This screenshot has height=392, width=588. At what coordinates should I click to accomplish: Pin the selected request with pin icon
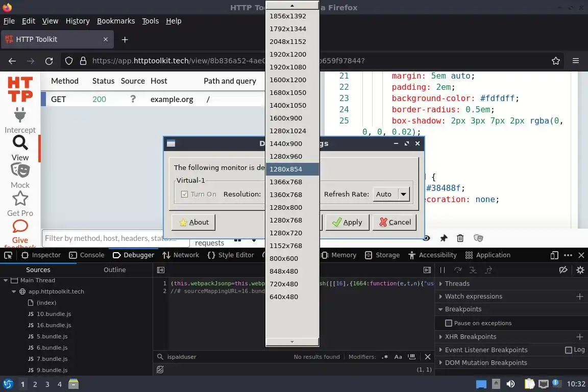click(x=444, y=238)
